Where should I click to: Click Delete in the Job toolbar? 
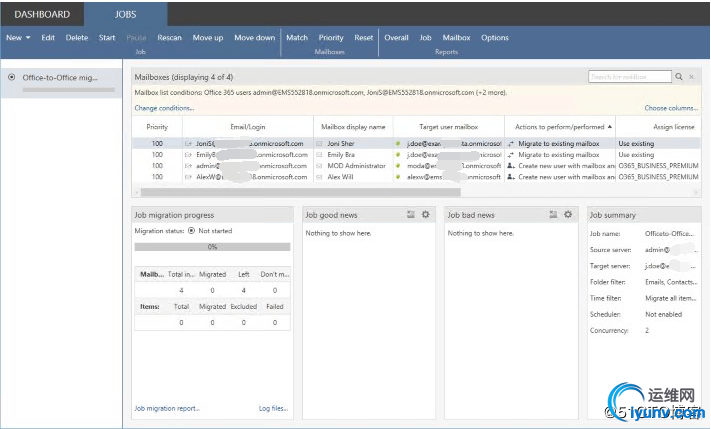tap(77, 38)
